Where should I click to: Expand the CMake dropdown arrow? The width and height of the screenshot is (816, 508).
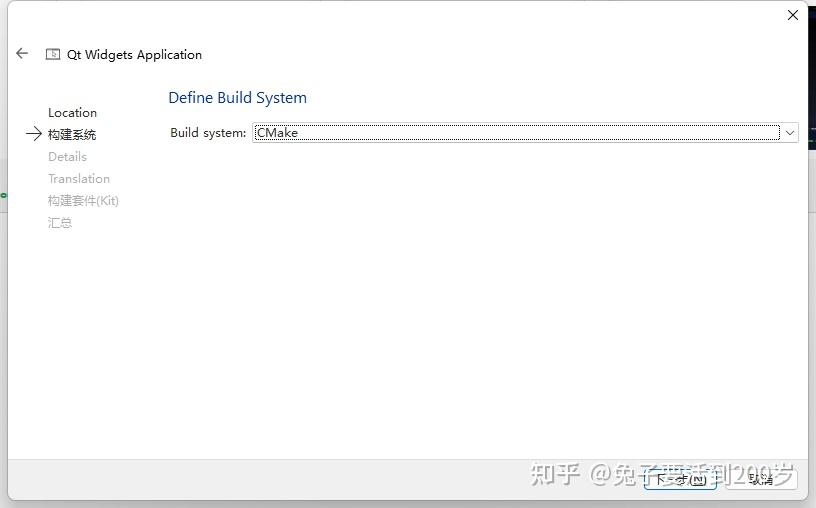pos(789,133)
